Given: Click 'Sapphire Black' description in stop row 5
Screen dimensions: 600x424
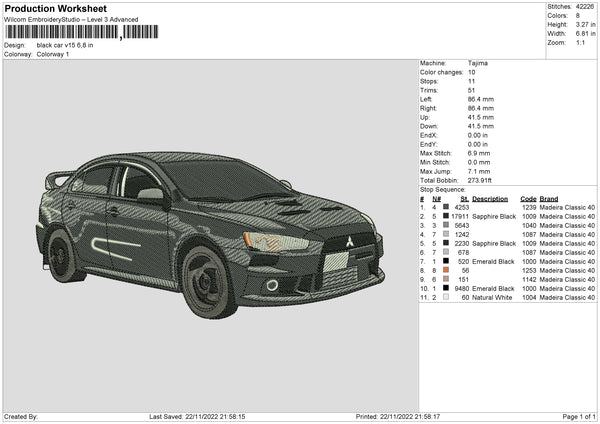Looking at the screenshot, I should pyautogui.click(x=494, y=244).
